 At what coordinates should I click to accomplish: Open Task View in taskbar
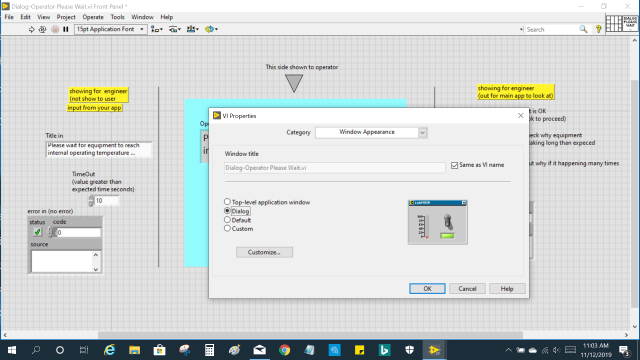(x=84, y=350)
